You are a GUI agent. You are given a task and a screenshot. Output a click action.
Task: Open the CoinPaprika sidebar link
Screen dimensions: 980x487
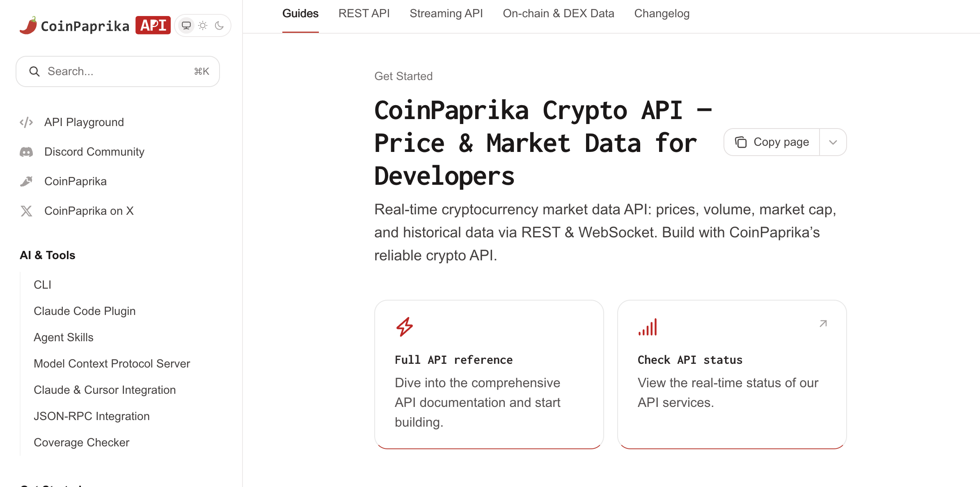[76, 181]
